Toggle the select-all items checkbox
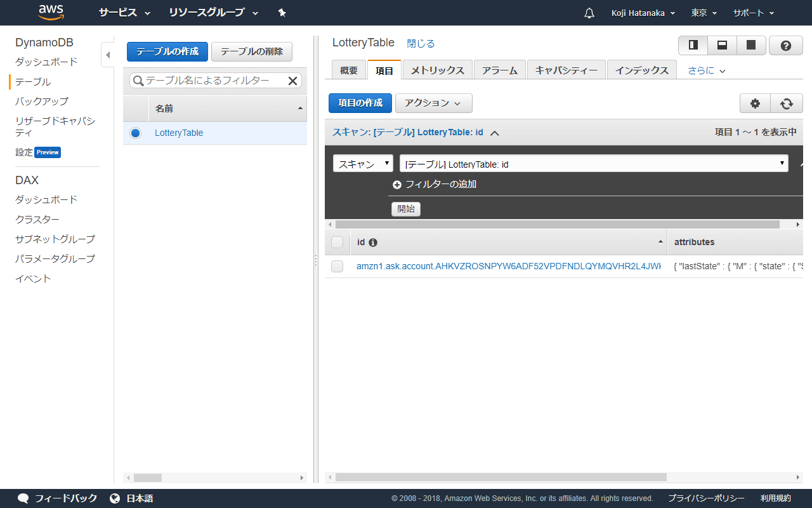Image resolution: width=812 pixels, height=508 pixels. click(x=337, y=242)
